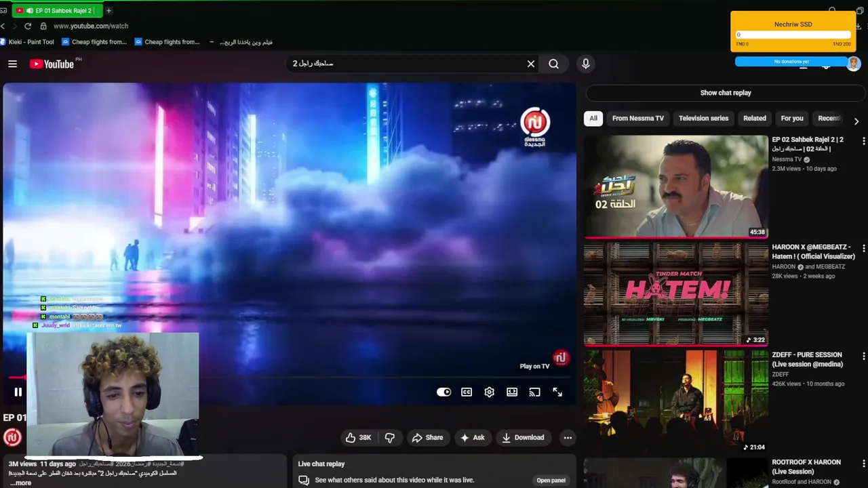The height and width of the screenshot is (488, 868).
Task: Select the Related filter chip
Action: pyautogui.click(x=755, y=118)
